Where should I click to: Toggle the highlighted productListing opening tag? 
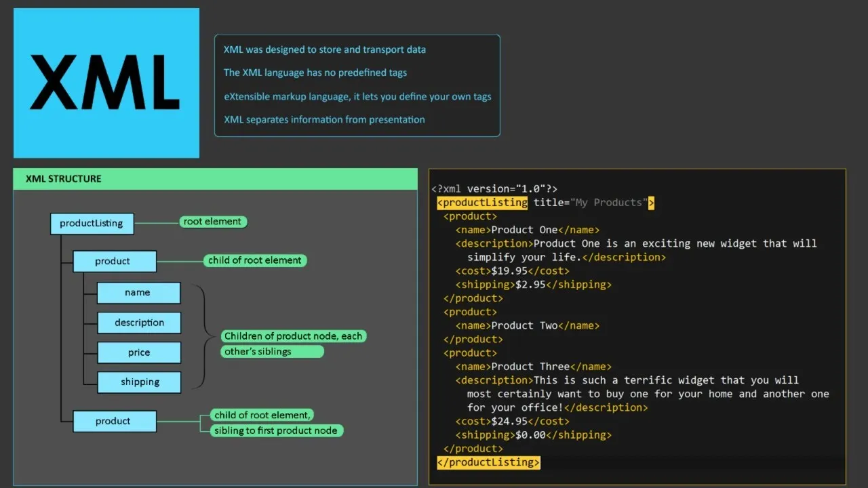[x=481, y=202]
